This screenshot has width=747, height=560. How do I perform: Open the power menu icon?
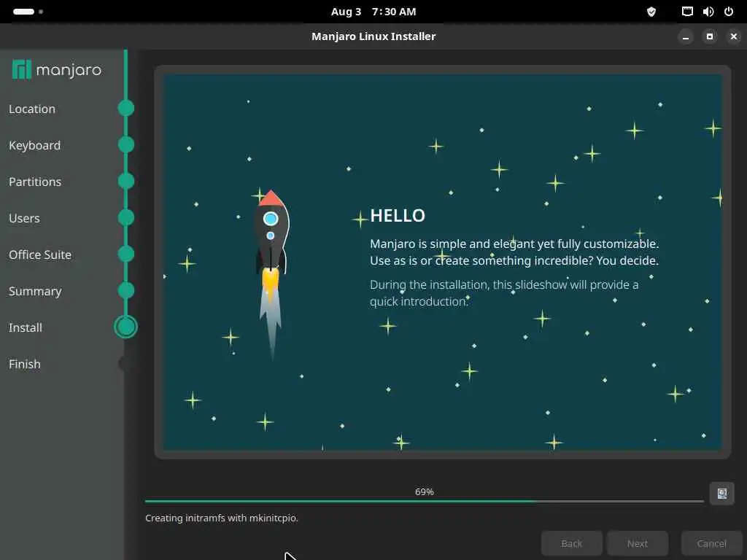729,12
